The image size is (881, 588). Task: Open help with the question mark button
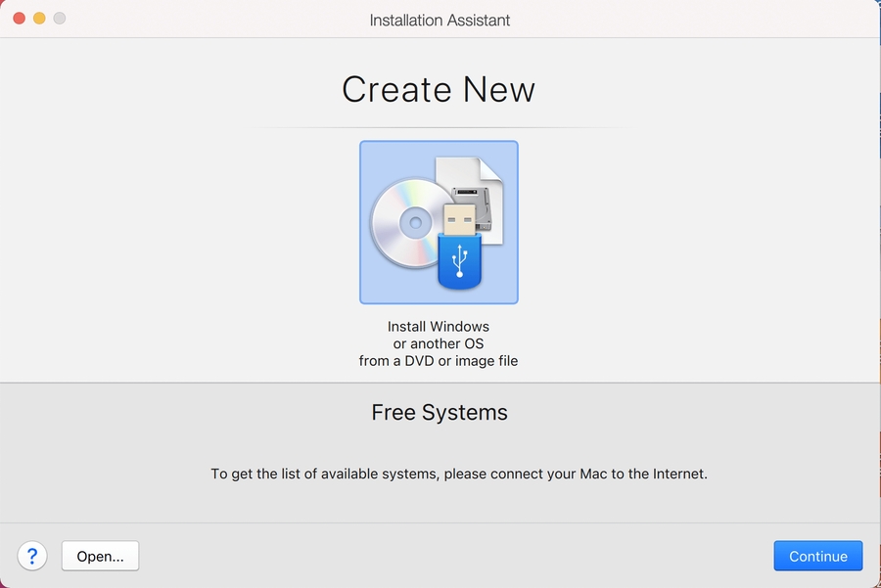(31, 556)
